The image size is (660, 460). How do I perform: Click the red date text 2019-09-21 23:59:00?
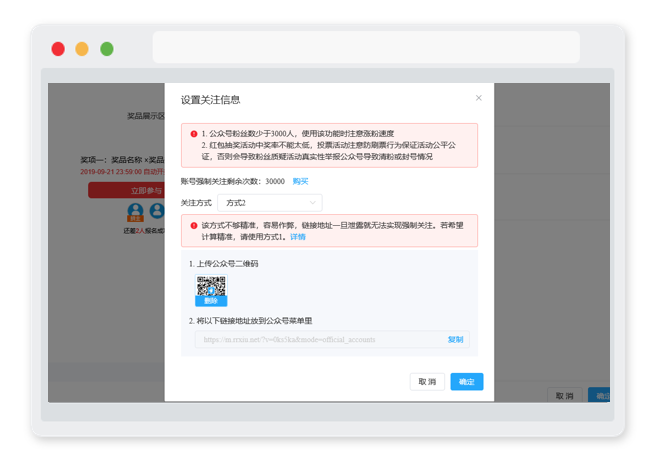click(111, 172)
